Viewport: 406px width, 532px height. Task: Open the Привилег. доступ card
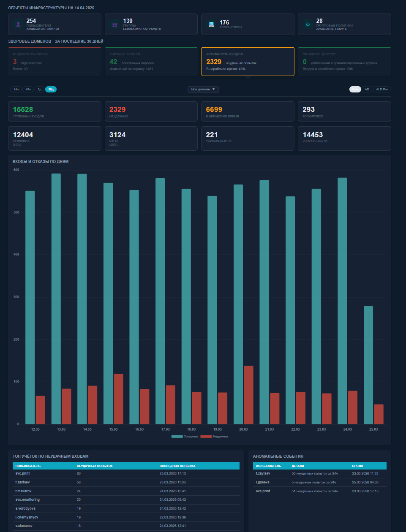pyautogui.click(x=344, y=62)
